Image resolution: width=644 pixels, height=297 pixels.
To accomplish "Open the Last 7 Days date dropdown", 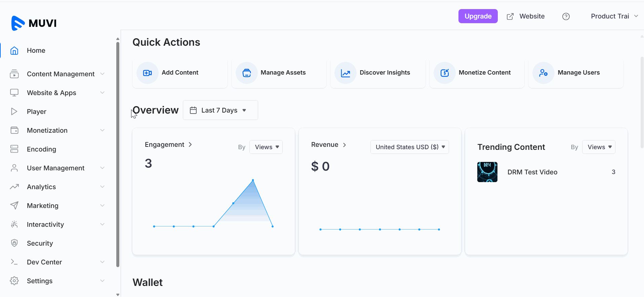I will pos(220,110).
